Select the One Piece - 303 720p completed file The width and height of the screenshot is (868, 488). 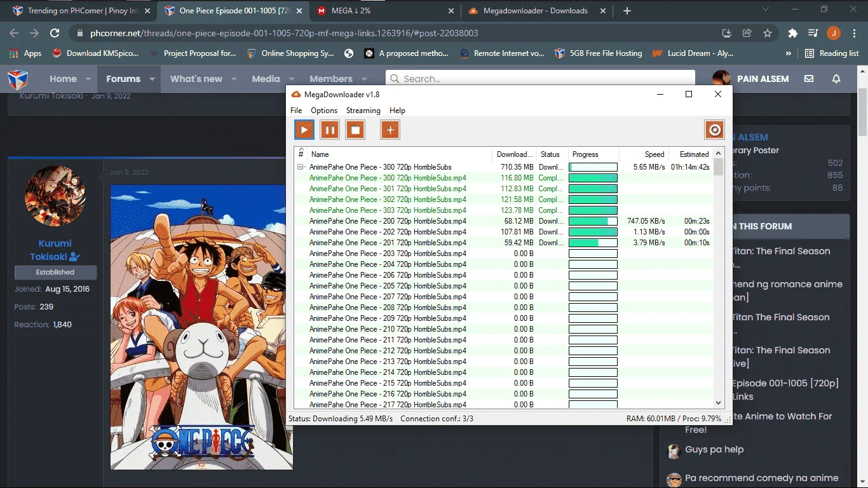coord(503,210)
